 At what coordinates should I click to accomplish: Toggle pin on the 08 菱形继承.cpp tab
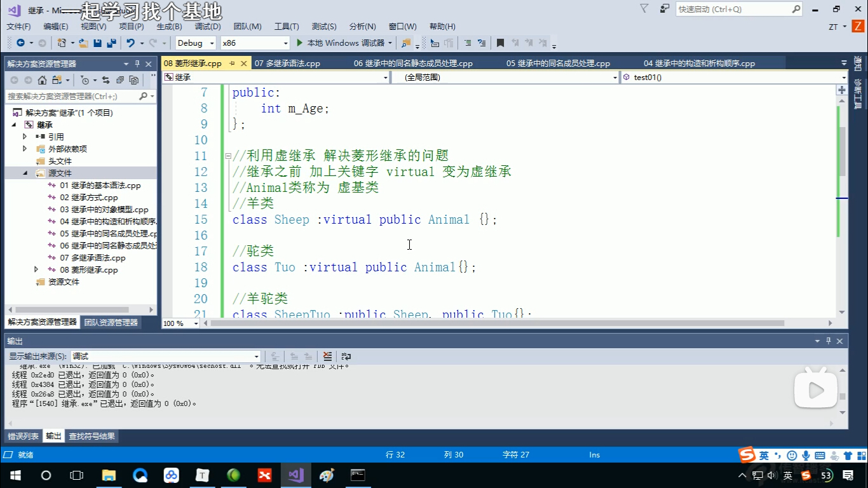(232, 64)
